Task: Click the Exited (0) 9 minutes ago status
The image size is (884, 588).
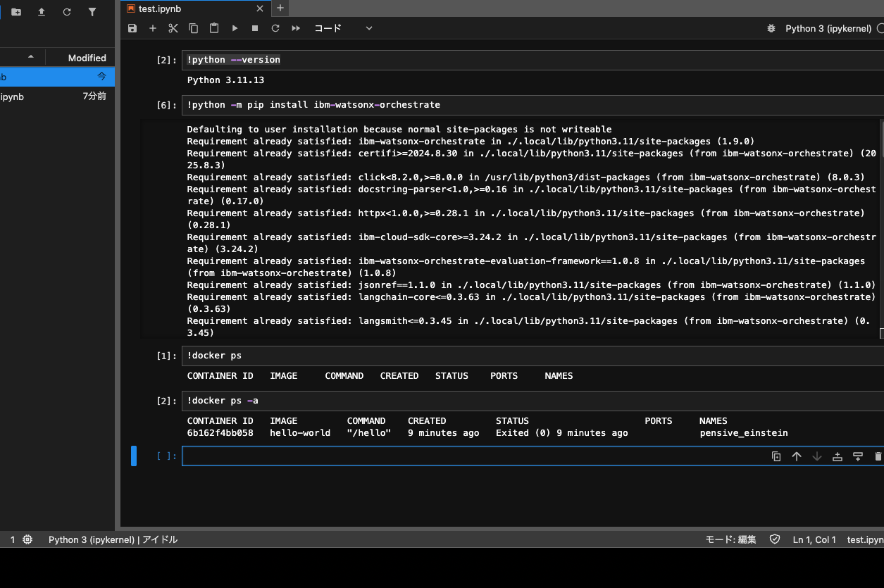Action: 561,433
